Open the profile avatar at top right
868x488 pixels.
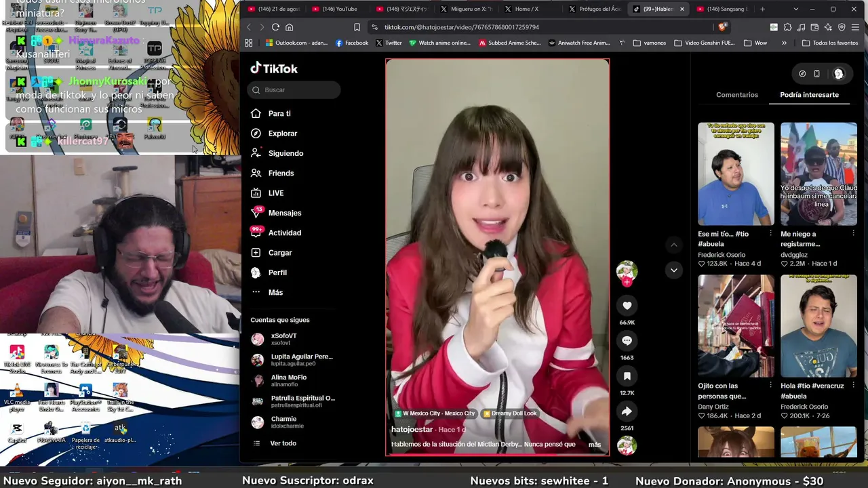pyautogui.click(x=839, y=74)
